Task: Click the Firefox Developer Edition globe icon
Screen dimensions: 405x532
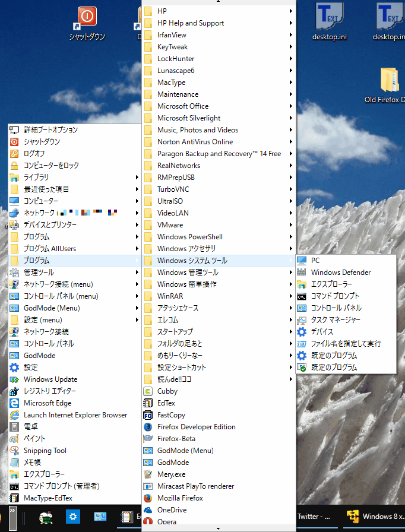Action: click(148, 427)
